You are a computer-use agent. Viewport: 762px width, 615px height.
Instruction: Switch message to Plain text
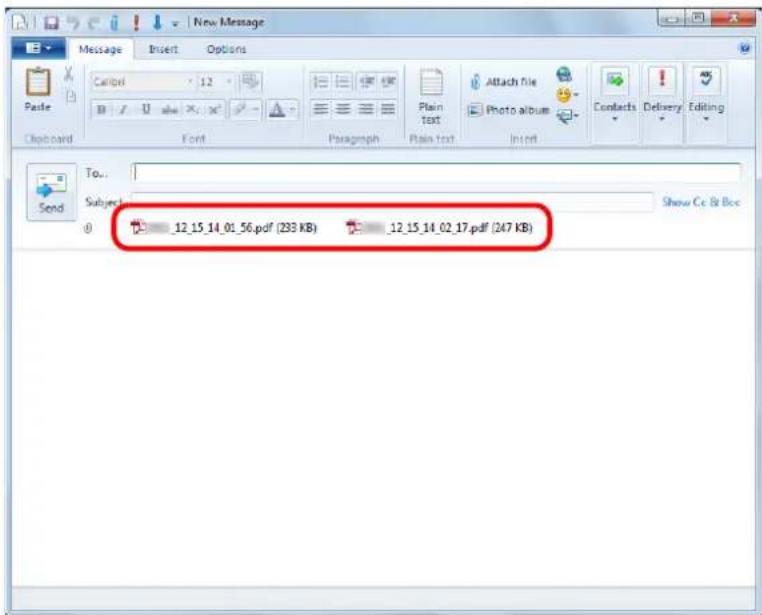pos(431,97)
